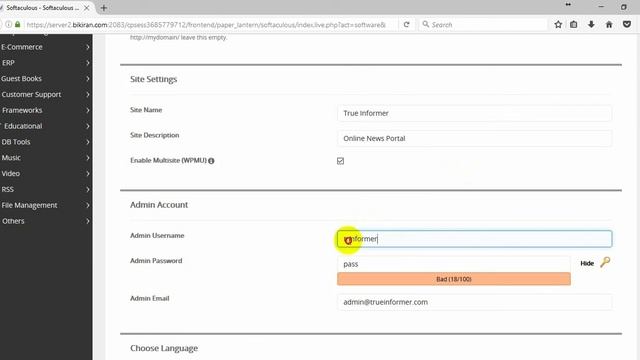Image resolution: width=640 pixels, height=360 pixels.
Task: Toggle the Enable Multisite (WPMU) checkbox
Action: (340, 161)
